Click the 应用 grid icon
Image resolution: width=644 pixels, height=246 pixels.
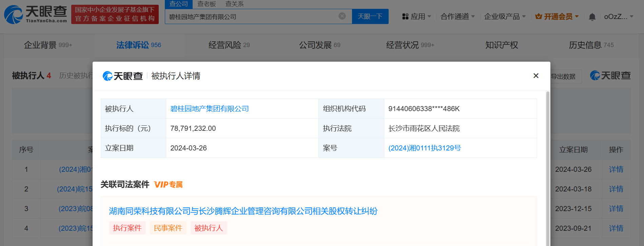click(405, 17)
